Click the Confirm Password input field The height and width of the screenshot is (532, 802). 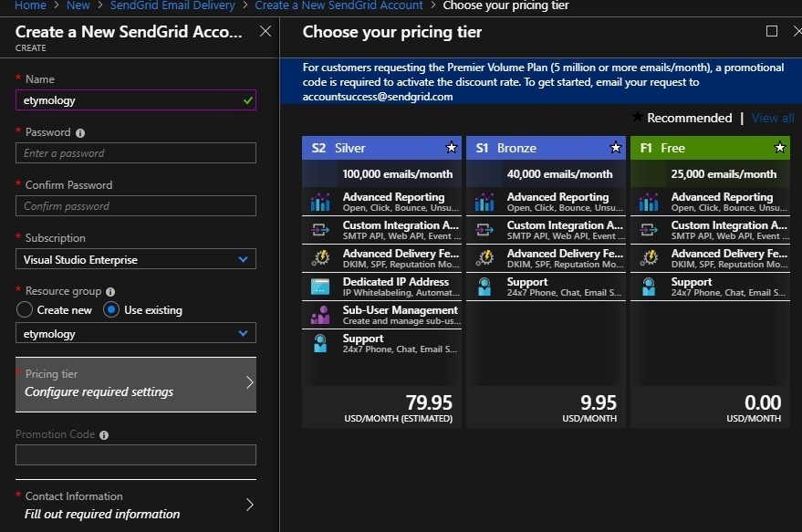pos(136,205)
